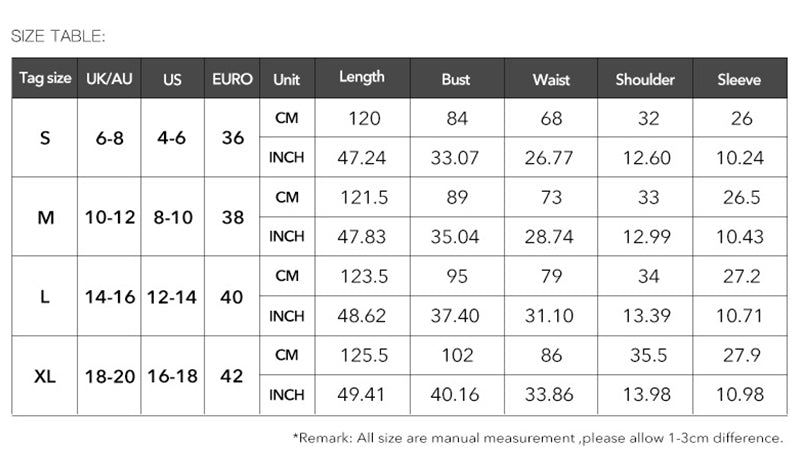The image size is (800, 465).
Task: Click the Sleeve column header
Action: (740, 79)
